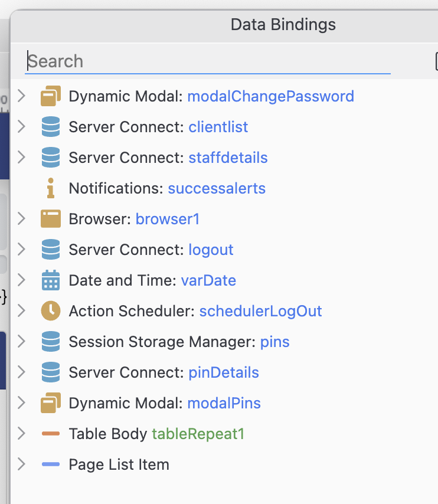Expand the Page List Item node
This screenshot has width=438, height=504.
pos(22,464)
